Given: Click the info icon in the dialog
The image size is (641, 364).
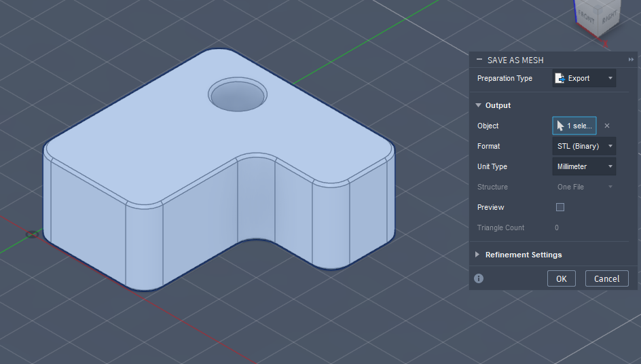Looking at the screenshot, I should (x=479, y=278).
